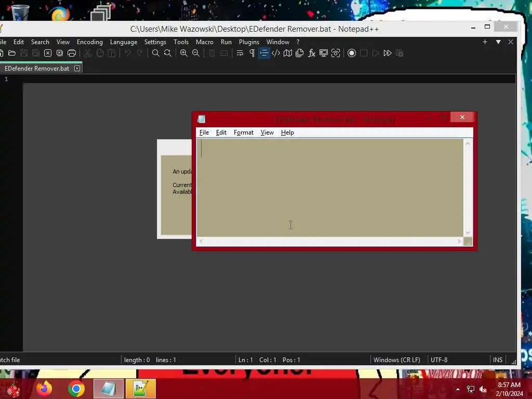The height and width of the screenshot is (399, 532).
Task: Switch to Notepad++ taskbar button
Action: (x=141, y=389)
